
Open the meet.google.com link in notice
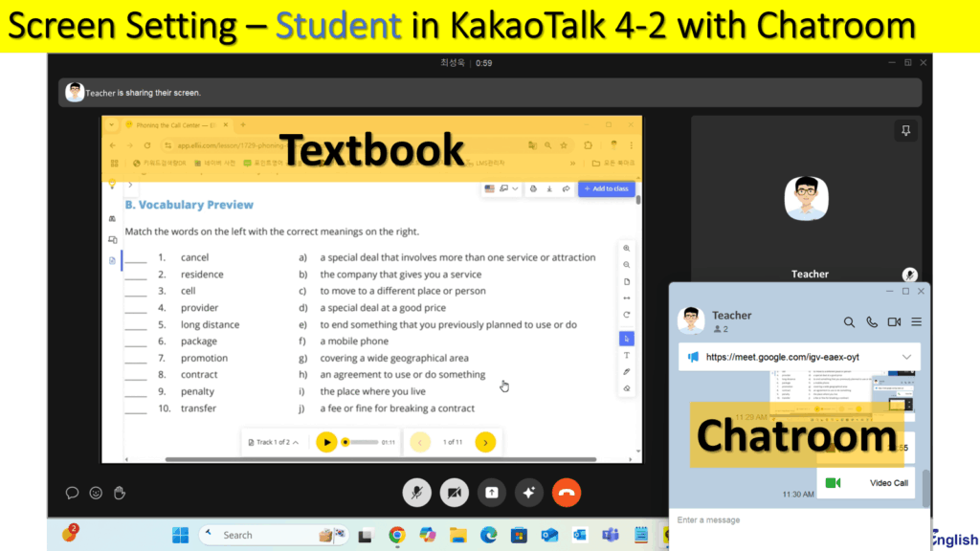783,358
